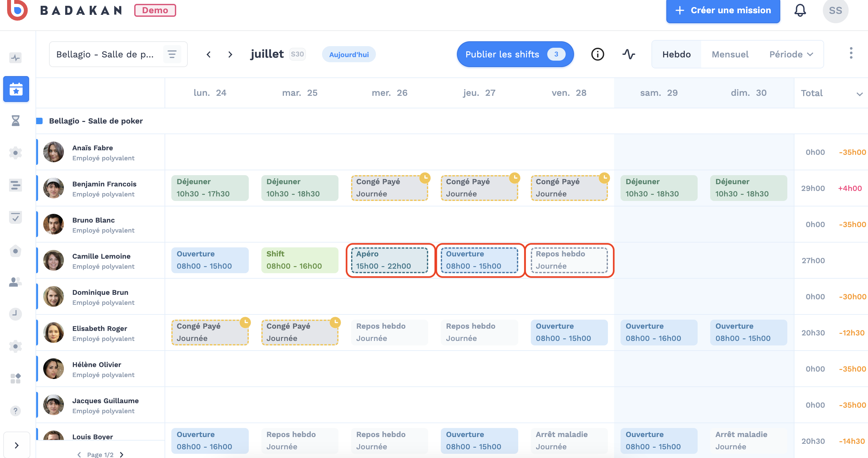Open notifications bell
The height and width of the screenshot is (458, 868).
[x=800, y=10]
